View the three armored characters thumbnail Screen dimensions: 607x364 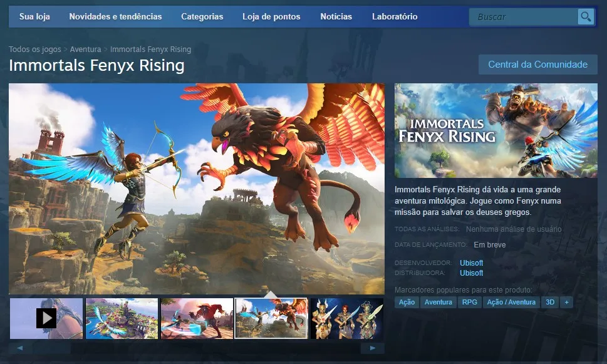[347, 318]
